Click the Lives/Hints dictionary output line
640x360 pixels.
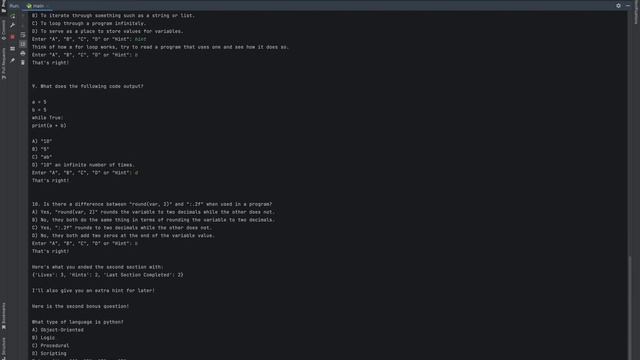[x=108, y=275]
